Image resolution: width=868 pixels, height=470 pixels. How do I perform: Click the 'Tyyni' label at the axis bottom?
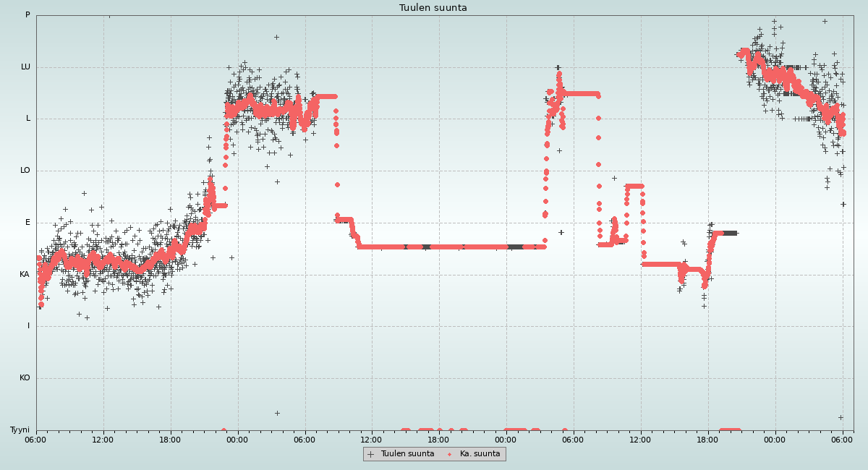point(20,430)
